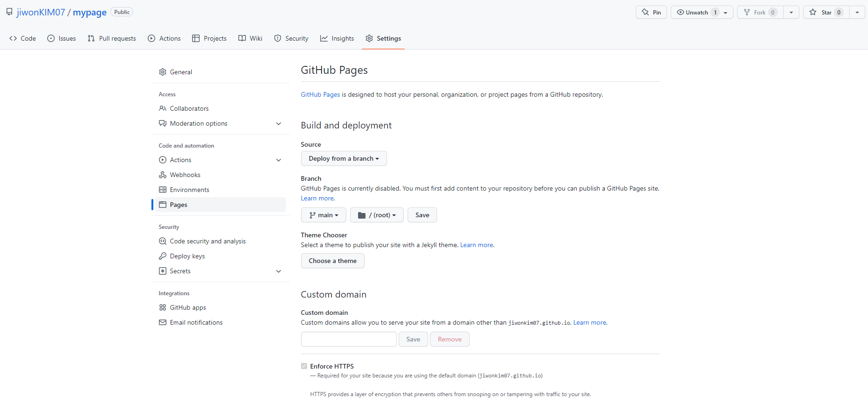Click the repository icon beside jiwonKIM07
Screen dimensions: 868x398
tap(9, 12)
